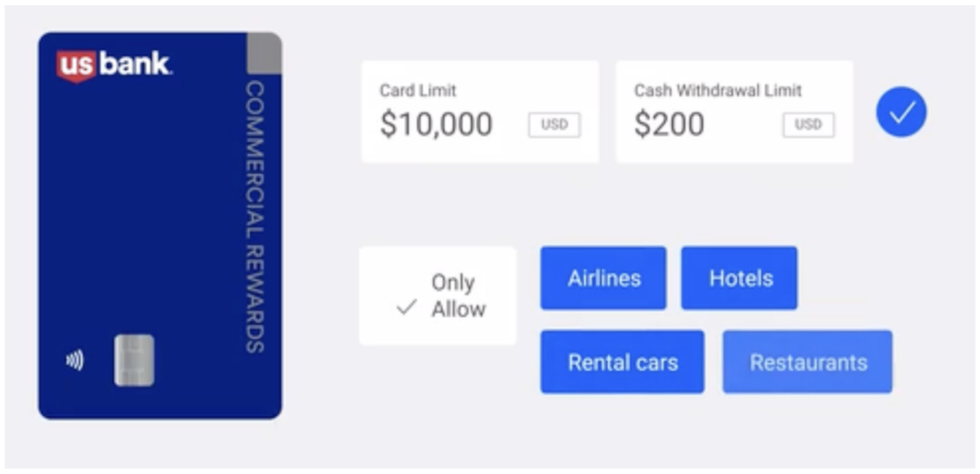This screenshot has width=980, height=474.
Task: Click the silver chip on the card
Action: (x=134, y=360)
